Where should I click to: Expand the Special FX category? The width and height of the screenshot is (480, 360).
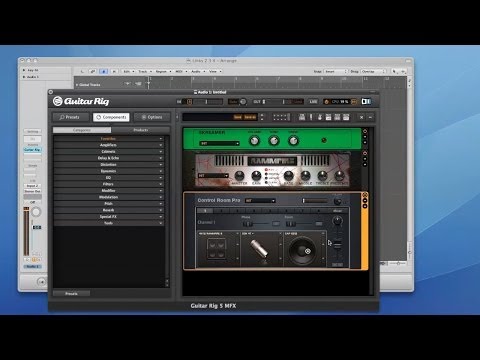[109, 217]
